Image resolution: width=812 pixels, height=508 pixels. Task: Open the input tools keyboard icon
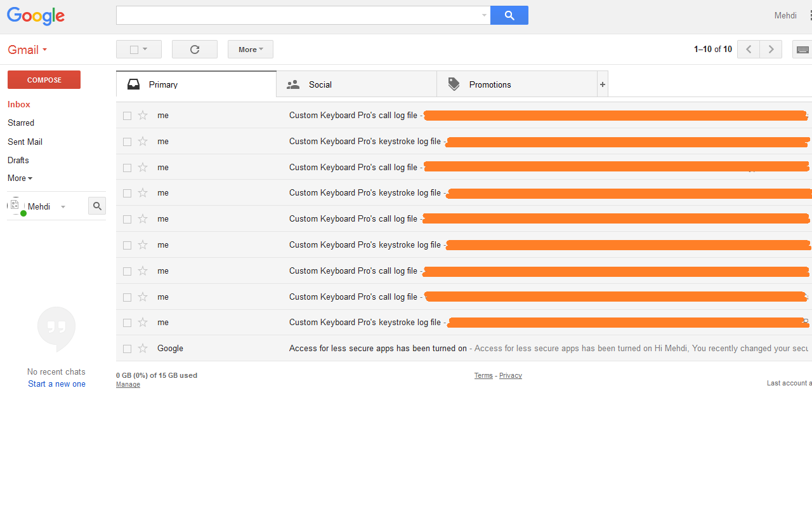(802, 50)
